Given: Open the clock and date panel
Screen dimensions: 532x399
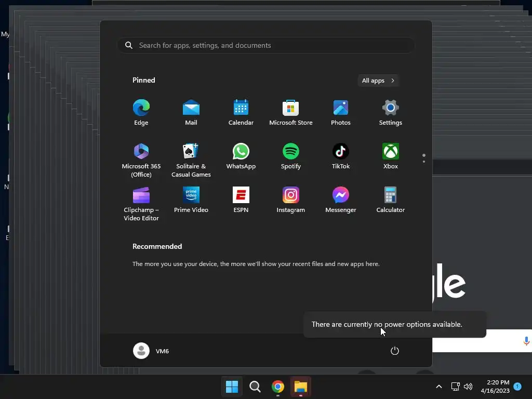Looking at the screenshot, I should click(495, 387).
